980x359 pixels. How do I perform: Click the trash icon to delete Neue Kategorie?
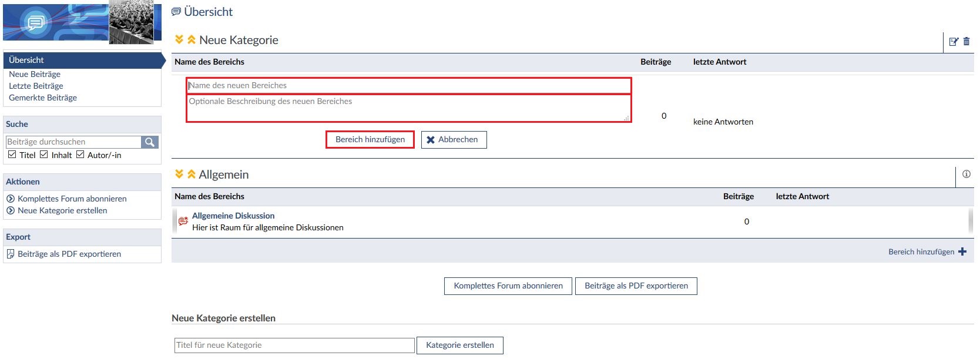[966, 42]
